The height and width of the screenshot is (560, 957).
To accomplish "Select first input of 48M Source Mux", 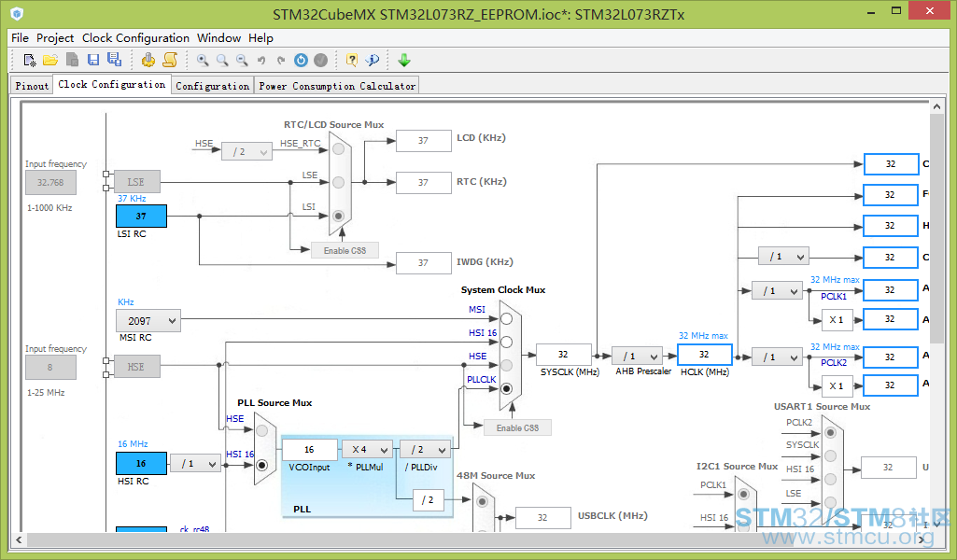I will pyautogui.click(x=482, y=501).
